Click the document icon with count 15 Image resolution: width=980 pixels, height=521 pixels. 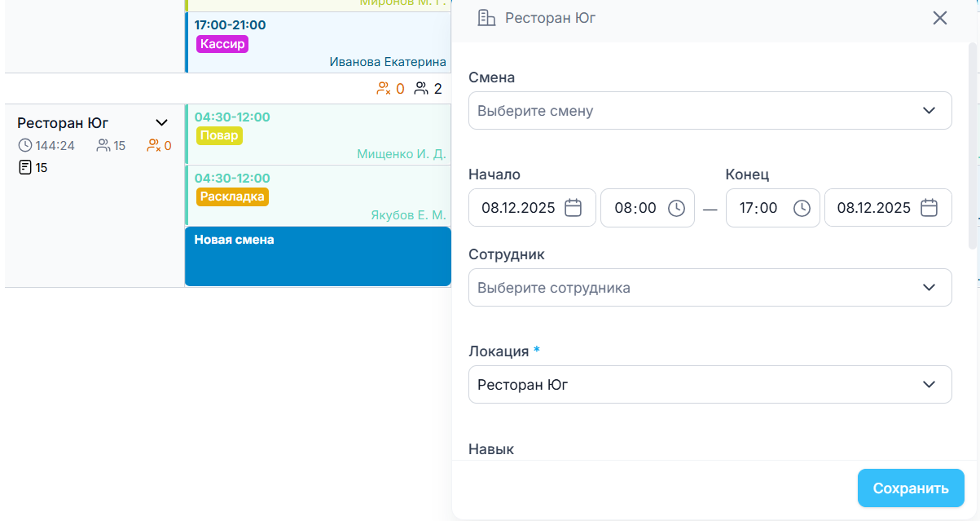(25, 168)
